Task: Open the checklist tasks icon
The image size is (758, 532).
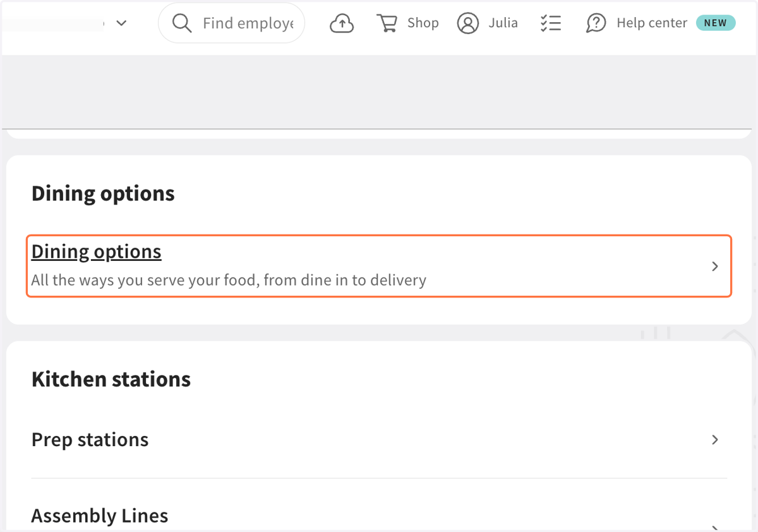Action: 551,23
